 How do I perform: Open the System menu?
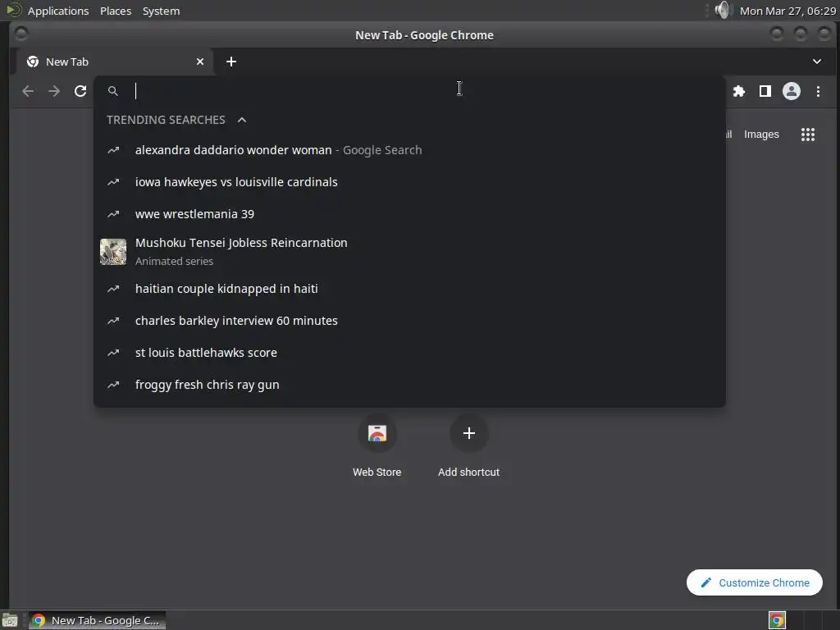point(162,11)
